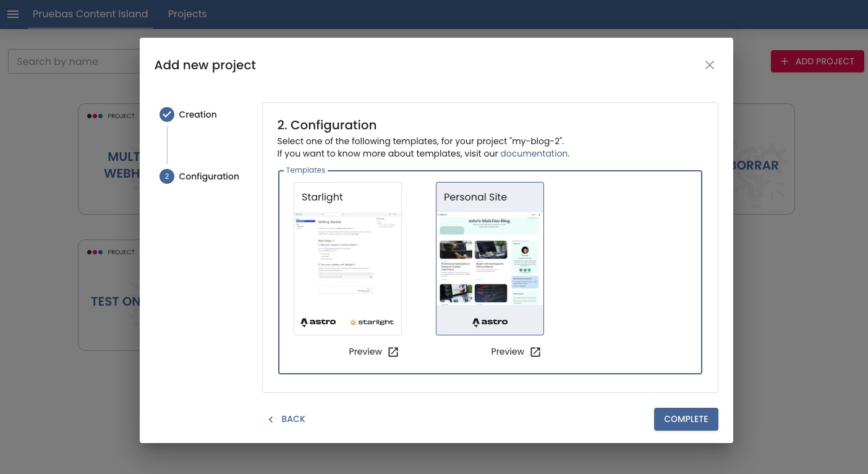Switch to Pruebas Content Island tab
Image resolution: width=868 pixels, height=474 pixels.
[x=90, y=14]
